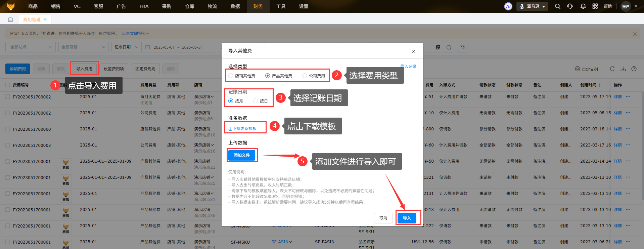The height and width of the screenshot is (249, 644).
Task: Select the 产品其他费 radio option
Action: [x=268, y=76]
